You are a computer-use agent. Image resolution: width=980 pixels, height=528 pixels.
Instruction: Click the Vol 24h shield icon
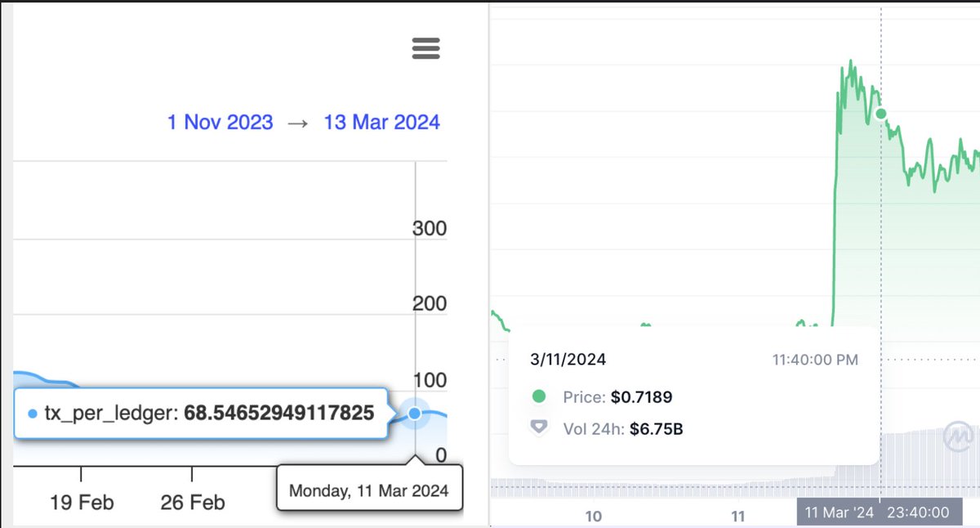pyautogui.click(x=538, y=427)
